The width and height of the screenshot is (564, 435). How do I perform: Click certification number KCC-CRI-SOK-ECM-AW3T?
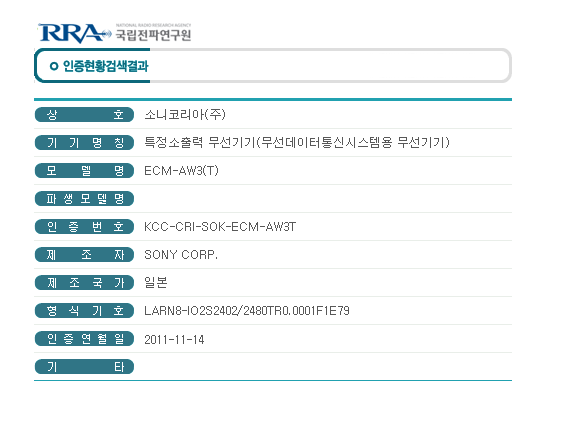click(x=220, y=227)
